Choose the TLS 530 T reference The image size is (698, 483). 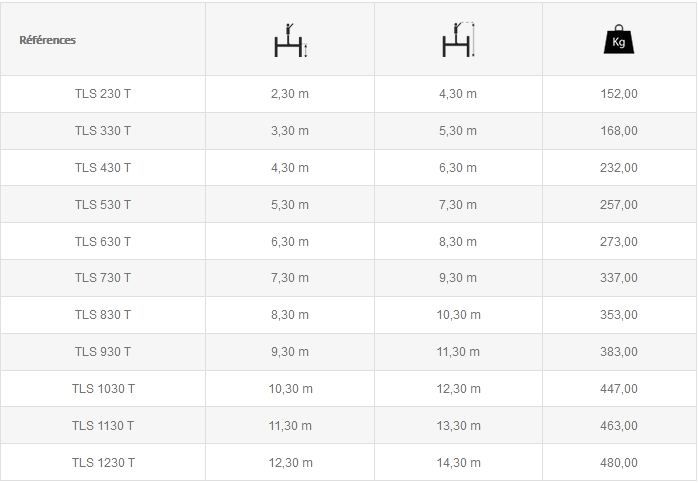(x=103, y=205)
